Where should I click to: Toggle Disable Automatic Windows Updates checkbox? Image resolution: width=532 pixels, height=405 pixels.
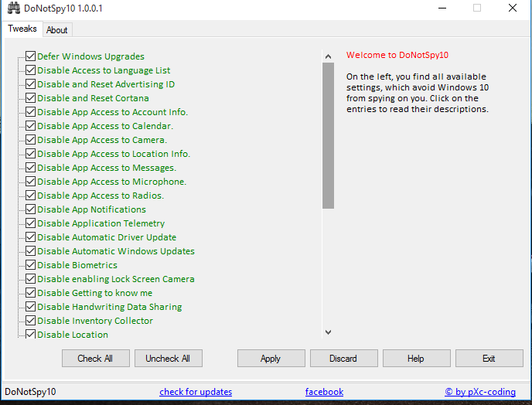30,250
